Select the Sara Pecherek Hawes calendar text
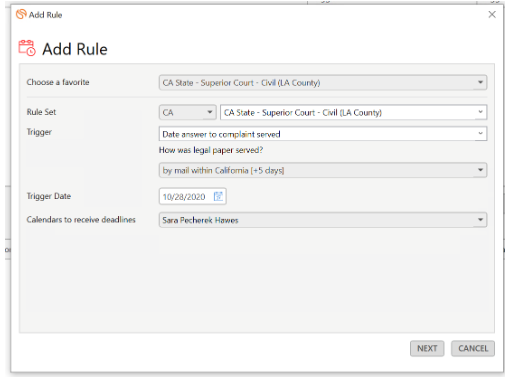 (x=200, y=220)
